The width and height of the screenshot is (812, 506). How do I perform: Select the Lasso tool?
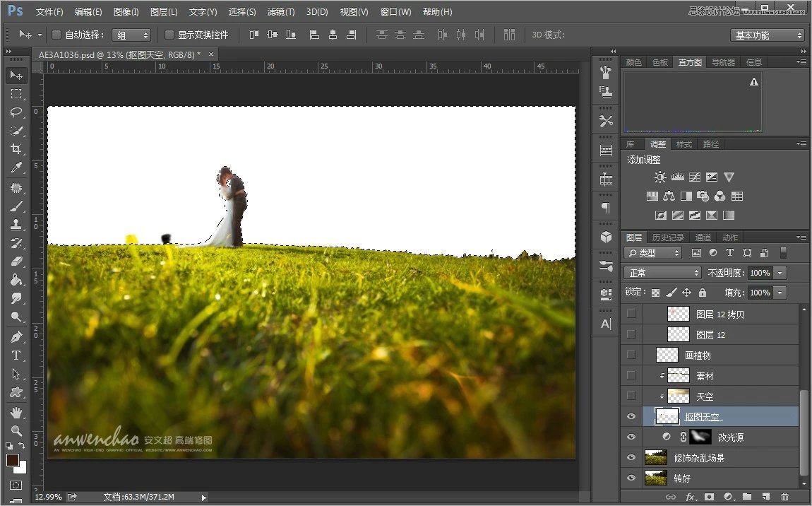(16, 112)
